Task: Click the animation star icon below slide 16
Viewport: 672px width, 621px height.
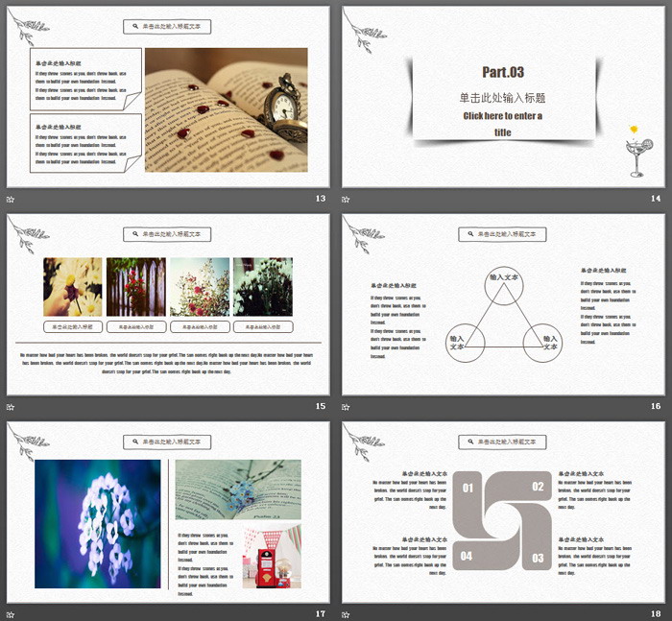Action: point(347,406)
